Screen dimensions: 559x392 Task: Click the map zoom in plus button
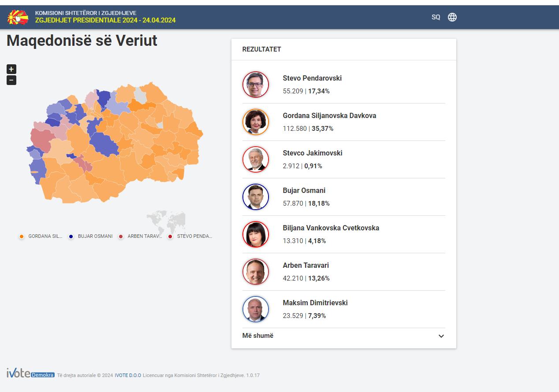coord(11,69)
